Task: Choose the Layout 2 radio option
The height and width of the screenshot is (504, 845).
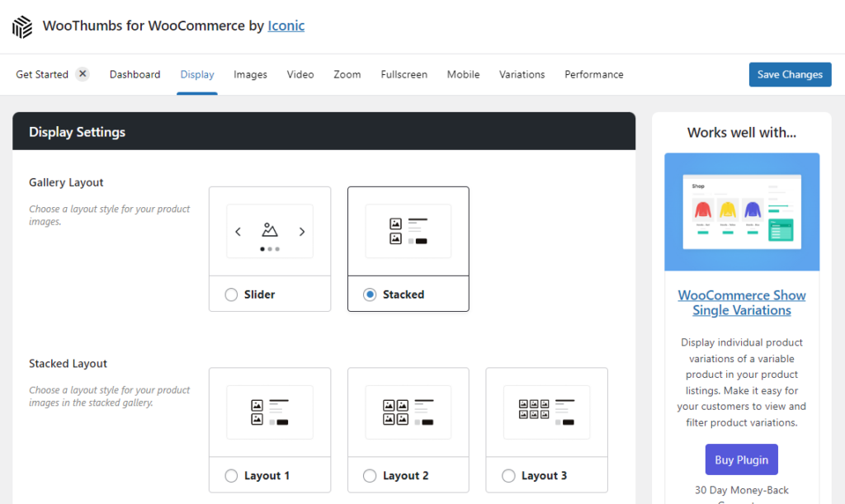Action: pos(371,476)
